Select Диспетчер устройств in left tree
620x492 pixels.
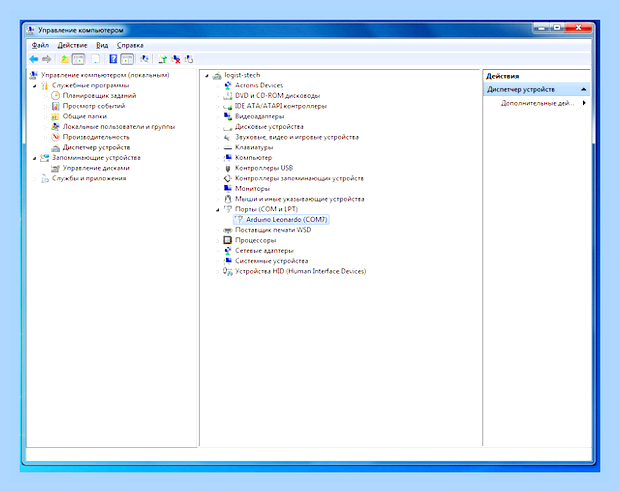[x=96, y=147]
